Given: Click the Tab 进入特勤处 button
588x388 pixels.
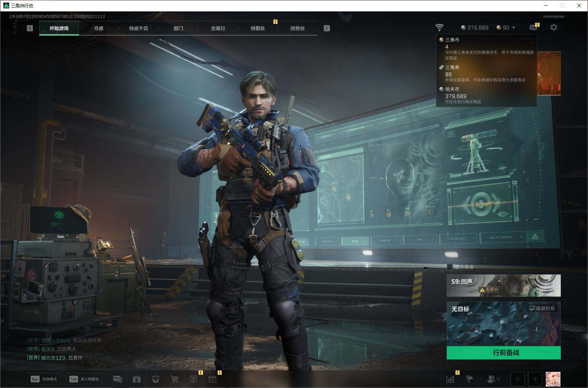Looking at the screenshot, I should coord(84,379).
